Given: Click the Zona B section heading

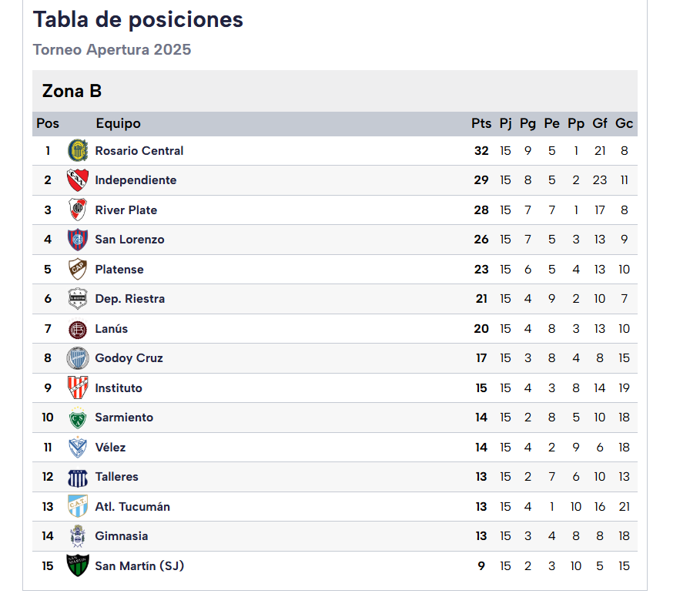Looking at the screenshot, I should click(72, 91).
